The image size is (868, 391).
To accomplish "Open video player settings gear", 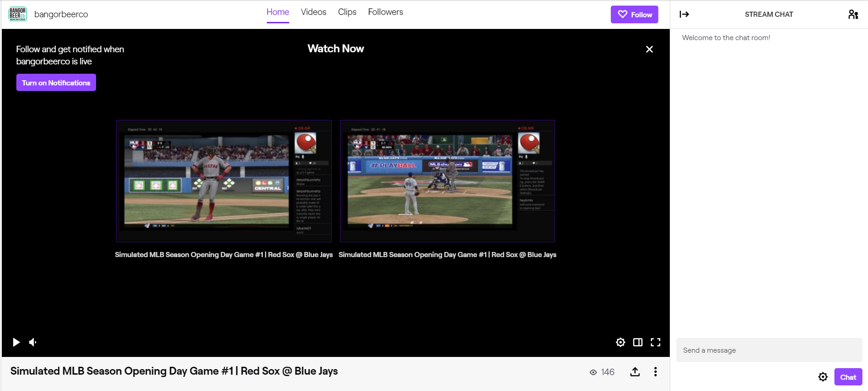I will (620, 342).
